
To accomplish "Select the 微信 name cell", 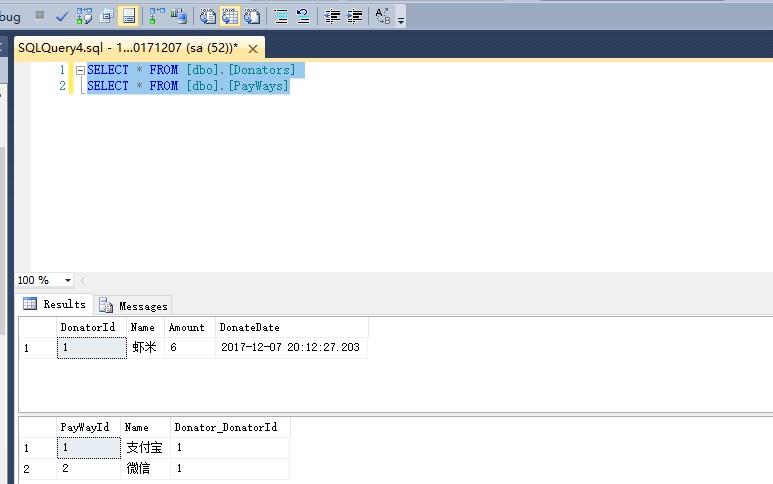I will click(145, 468).
